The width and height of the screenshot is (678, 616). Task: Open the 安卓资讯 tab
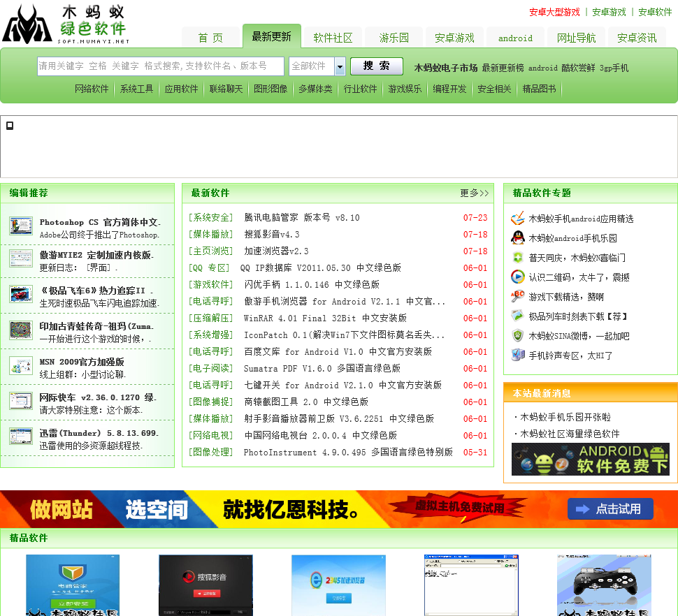click(637, 38)
